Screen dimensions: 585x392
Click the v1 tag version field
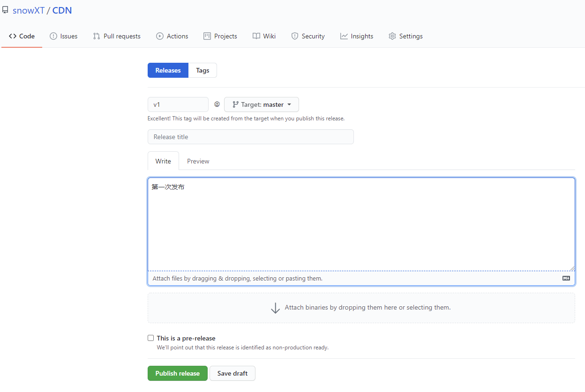pos(178,104)
